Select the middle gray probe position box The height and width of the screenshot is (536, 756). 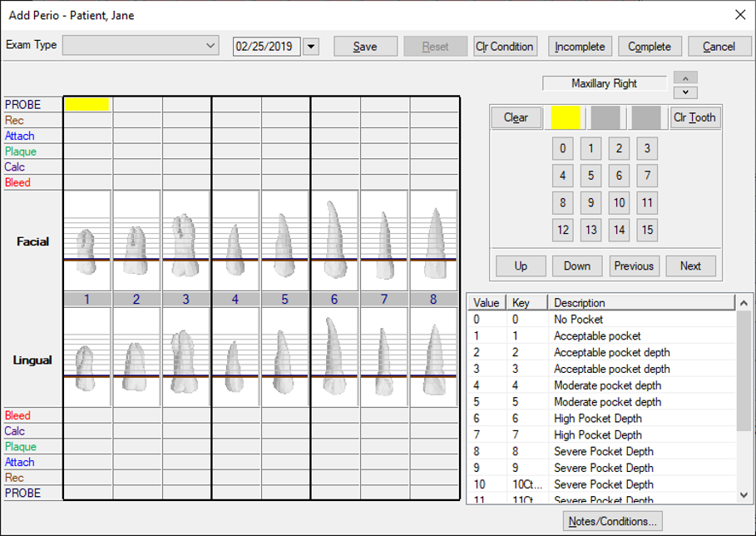(x=605, y=117)
